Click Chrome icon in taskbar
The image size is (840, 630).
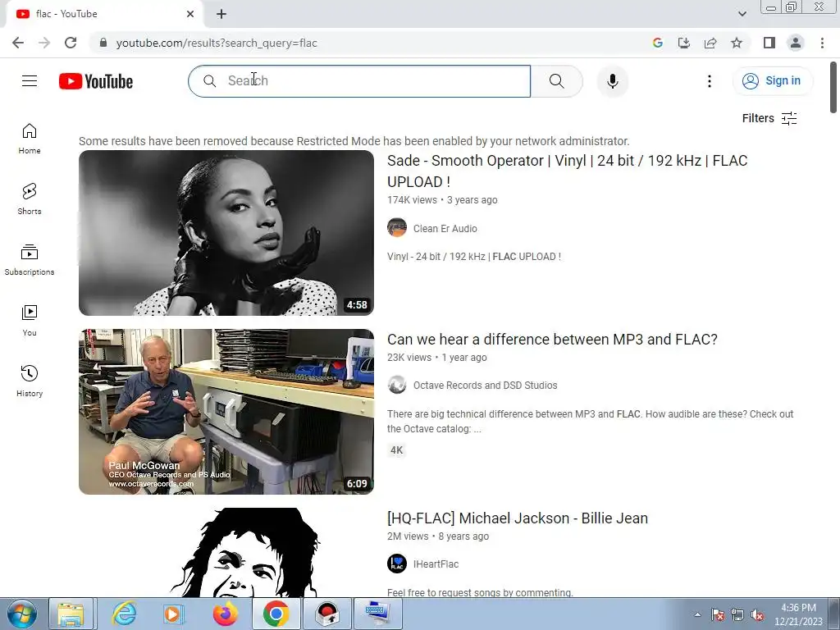(x=276, y=614)
